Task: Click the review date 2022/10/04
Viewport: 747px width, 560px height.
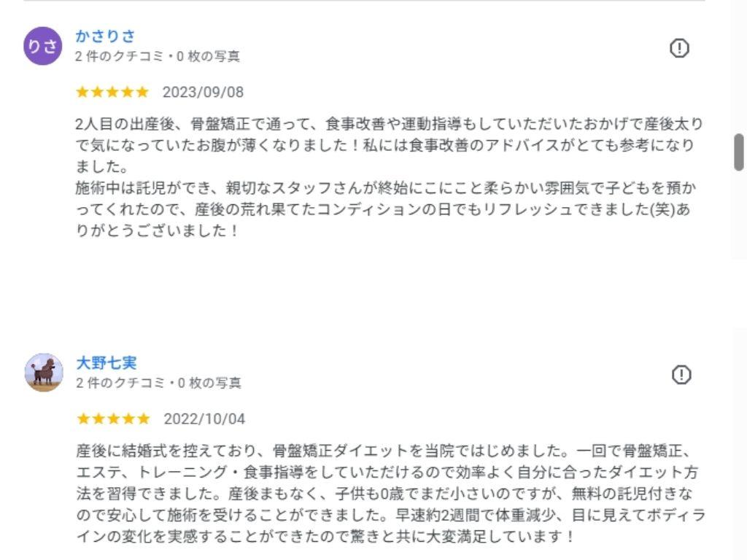Action: [204, 419]
